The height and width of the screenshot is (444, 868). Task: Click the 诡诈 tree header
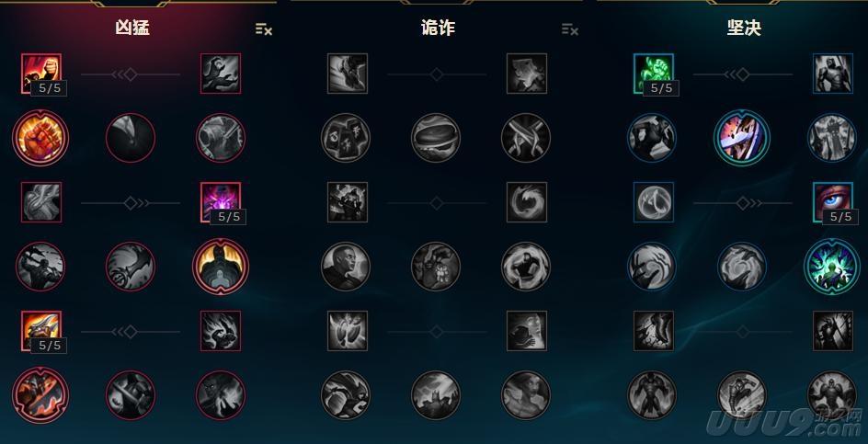pyautogui.click(x=438, y=28)
